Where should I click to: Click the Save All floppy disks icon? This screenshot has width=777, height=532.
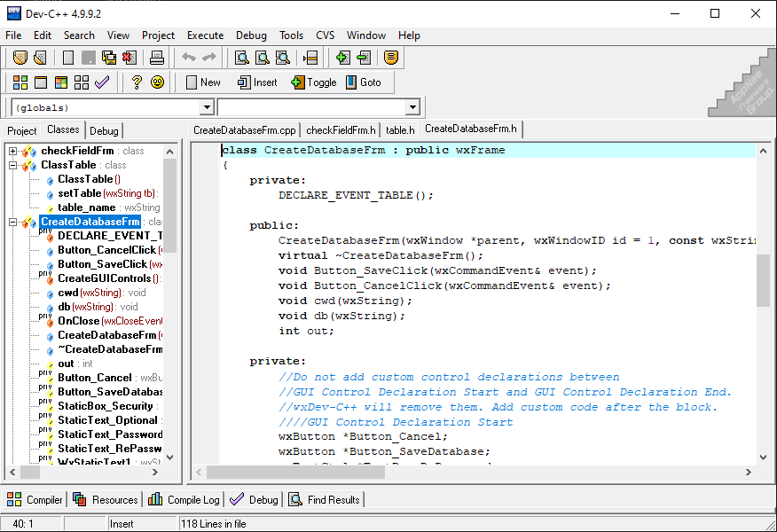click(x=109, y=58)
